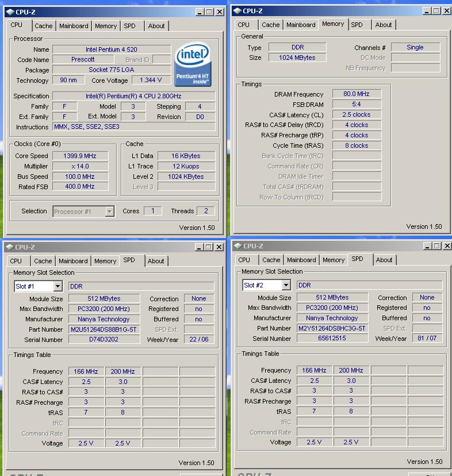The width and height of the screenshot is (452, 476).
Task: Click the Code Name value 'Prescott'
Action: point(83,60)
